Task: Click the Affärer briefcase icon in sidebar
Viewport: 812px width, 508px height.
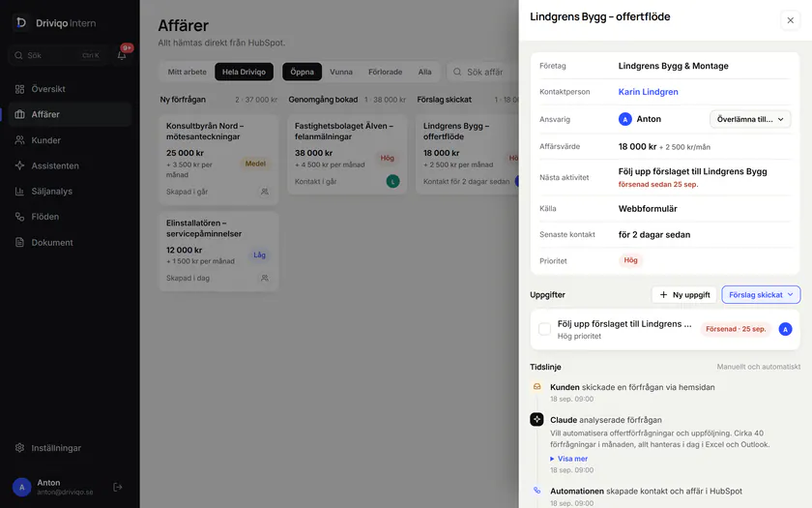Action: (19, 114)
